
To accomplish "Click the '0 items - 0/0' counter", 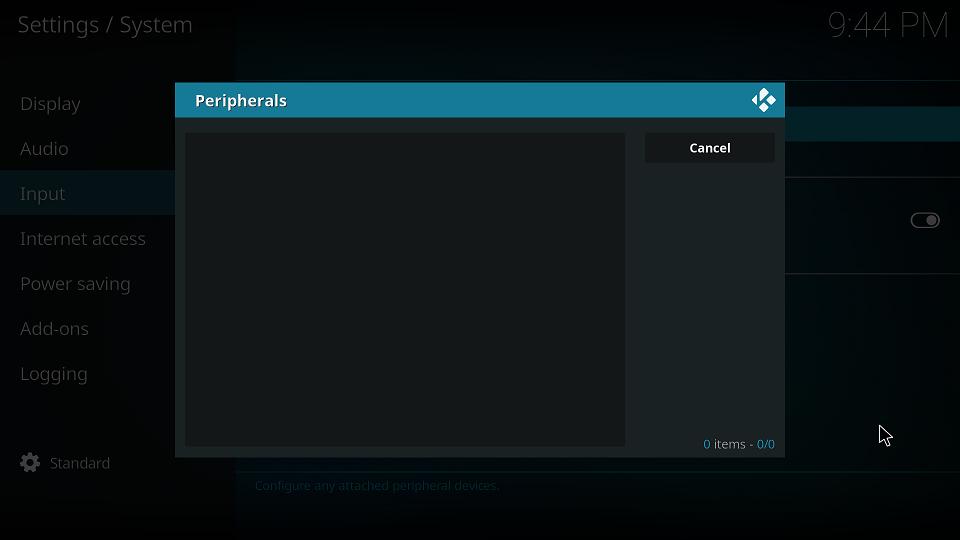I will tap(738, 444).
